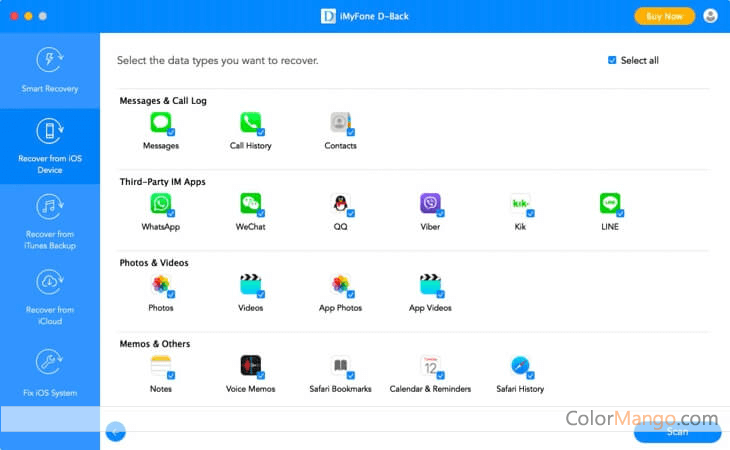Click the Viber app icon

click(x=430, y=203)
